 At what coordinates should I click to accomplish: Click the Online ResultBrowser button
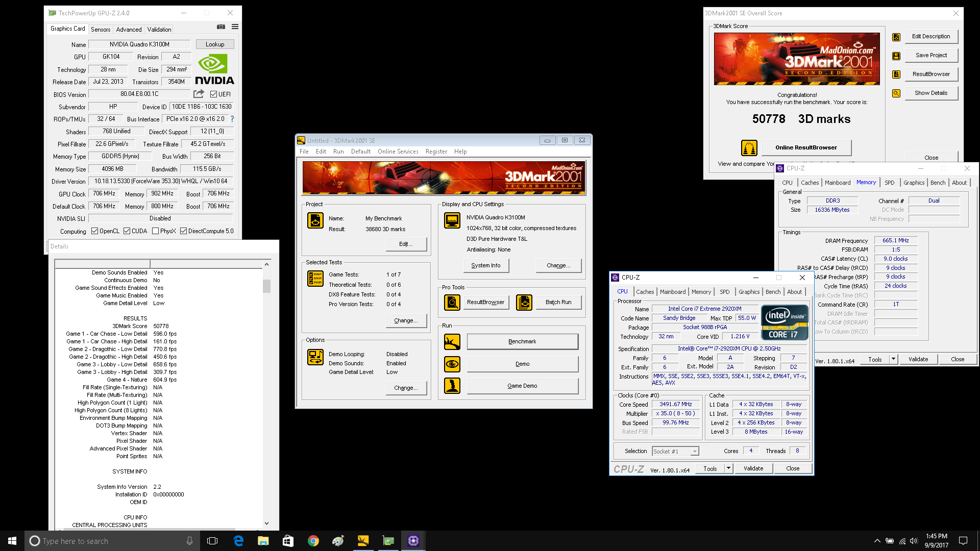pos(806,148)
